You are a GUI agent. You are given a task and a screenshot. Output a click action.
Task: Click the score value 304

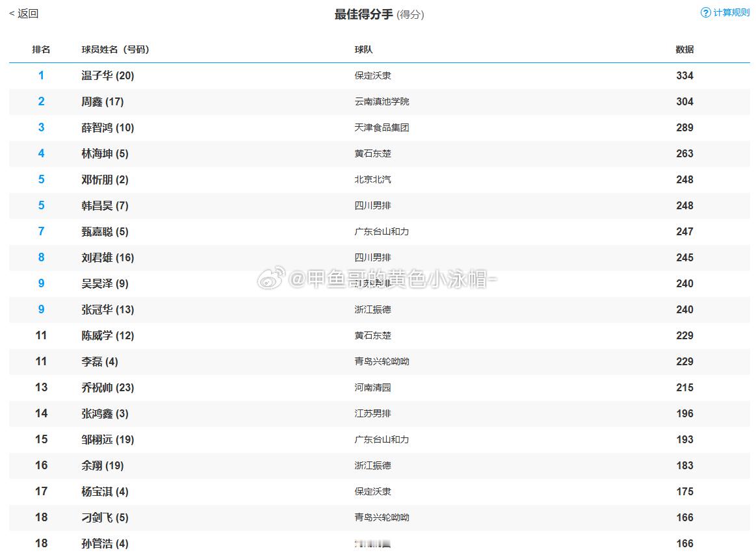coord(684,102)
